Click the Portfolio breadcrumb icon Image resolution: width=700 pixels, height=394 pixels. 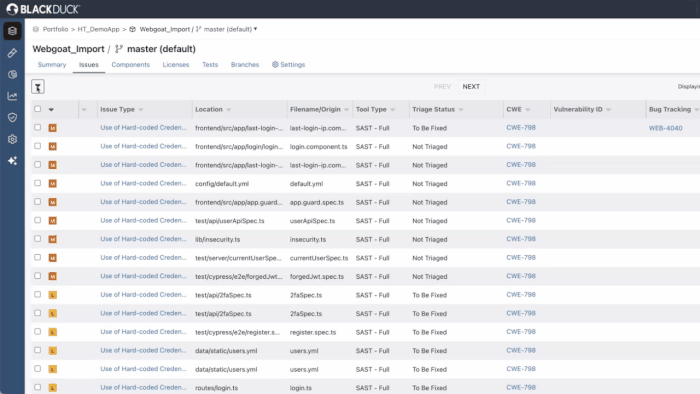[x=36, y=29]
